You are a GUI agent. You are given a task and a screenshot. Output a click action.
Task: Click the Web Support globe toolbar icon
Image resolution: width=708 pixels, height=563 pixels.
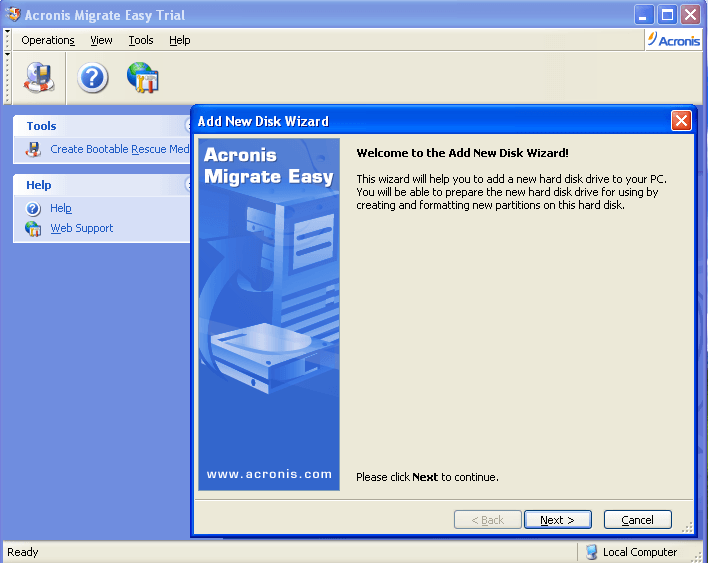click(143, 78)
